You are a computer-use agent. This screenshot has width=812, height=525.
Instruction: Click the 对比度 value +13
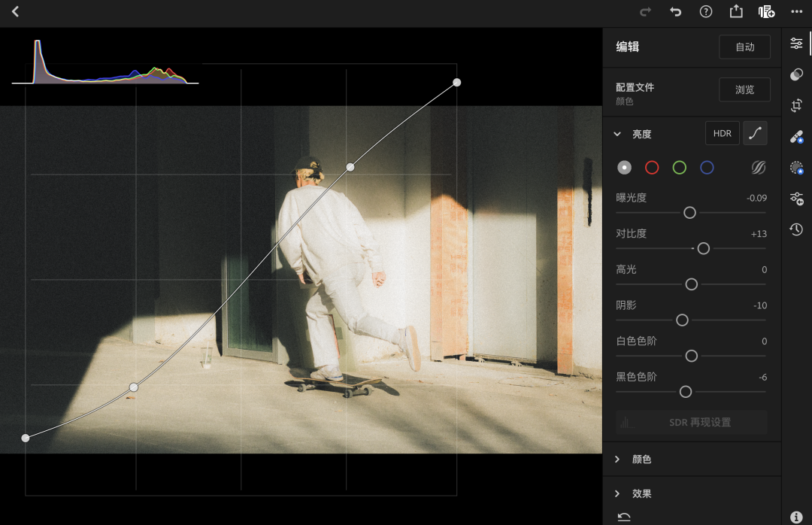click(x=759, y=234)
